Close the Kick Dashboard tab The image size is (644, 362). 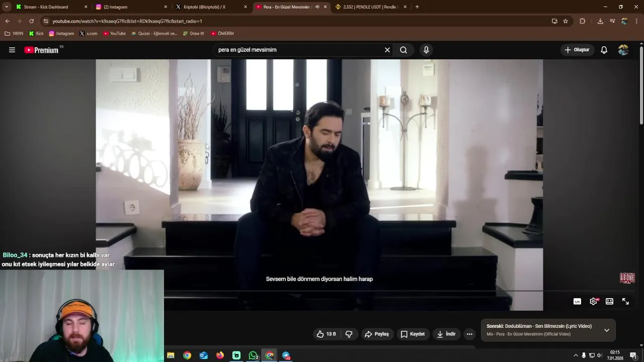pyautogui.click(x=86, y=7)
